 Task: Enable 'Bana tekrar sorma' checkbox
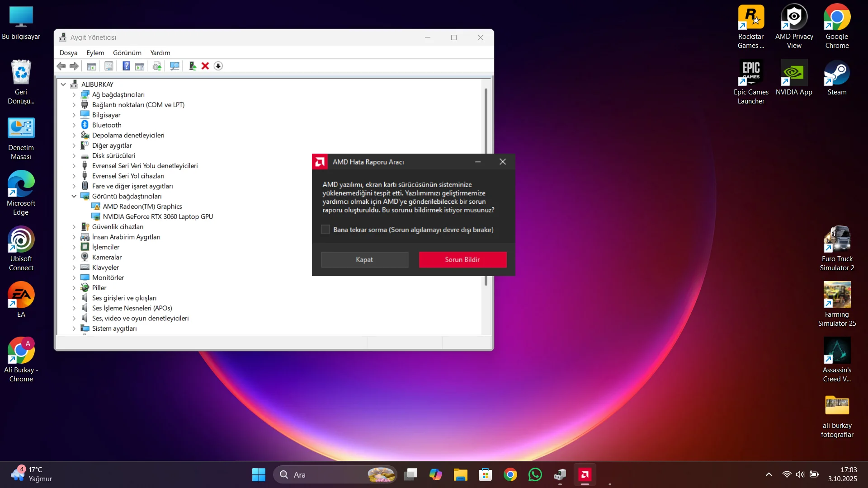(325, 230)
